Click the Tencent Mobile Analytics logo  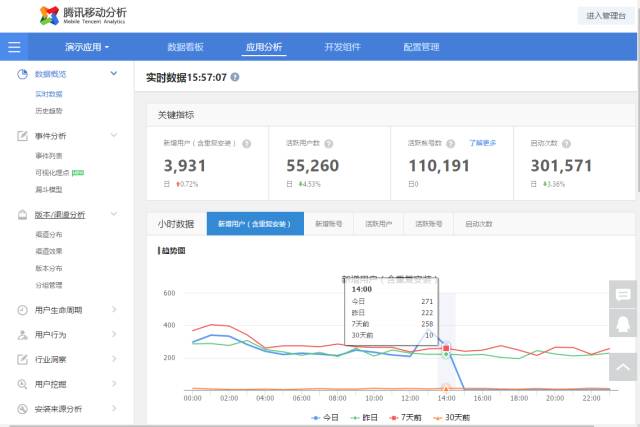tap(83, 16)
